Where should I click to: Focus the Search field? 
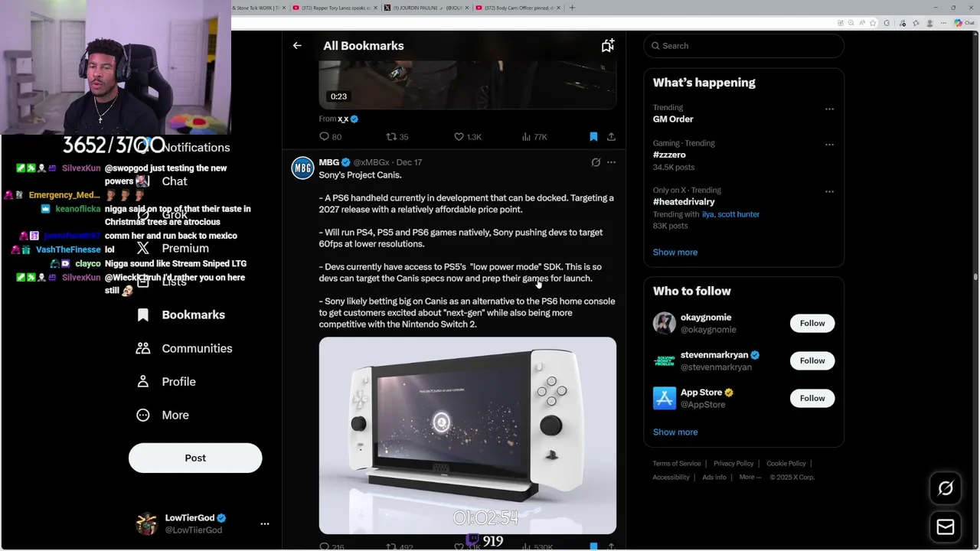tap(743, 46)
